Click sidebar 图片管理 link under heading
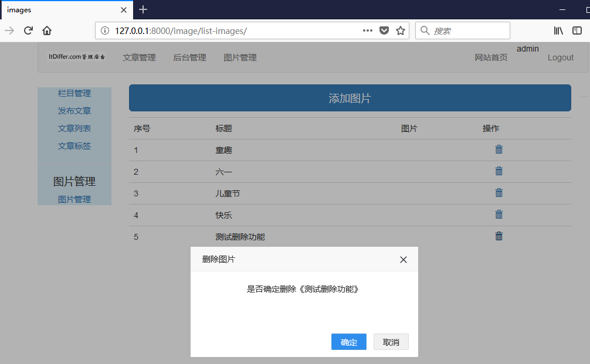590x364 pixels. (74, 199)
